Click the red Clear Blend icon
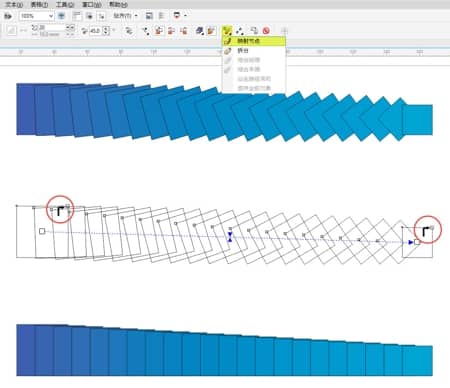 (x=266, y=31)
